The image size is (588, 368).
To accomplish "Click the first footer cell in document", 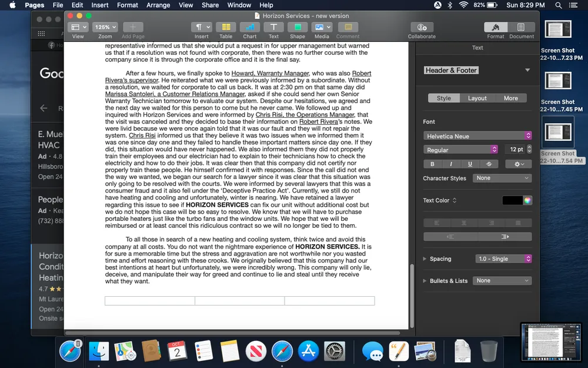I will (149, 301).
